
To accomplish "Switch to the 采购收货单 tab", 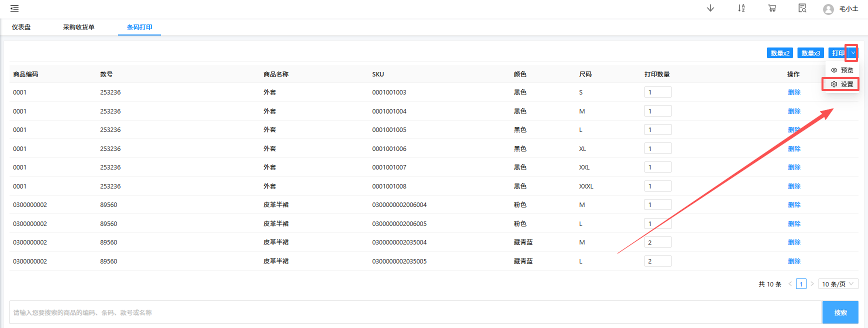I will point(78,27).
